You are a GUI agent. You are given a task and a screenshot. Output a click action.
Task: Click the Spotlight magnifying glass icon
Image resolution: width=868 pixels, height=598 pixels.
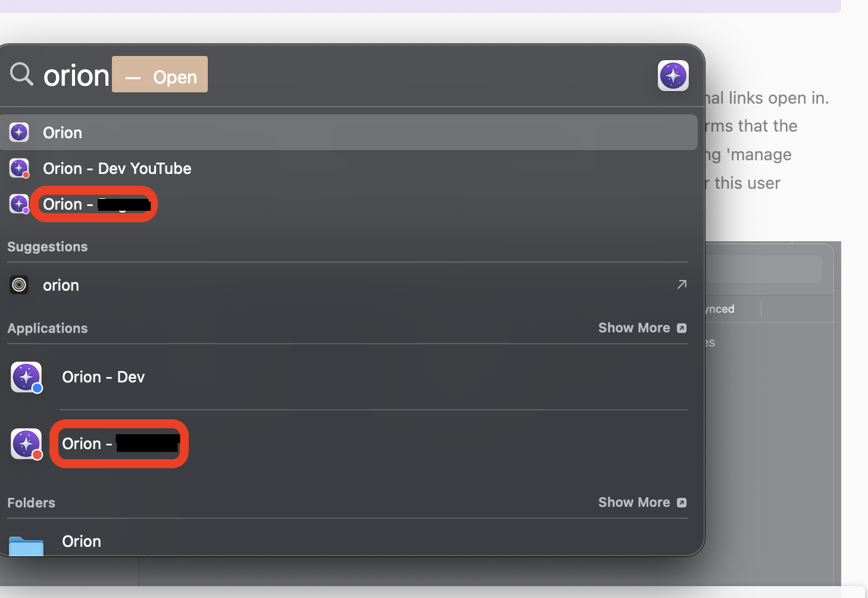pyautogui.click(x=21, y=74)
